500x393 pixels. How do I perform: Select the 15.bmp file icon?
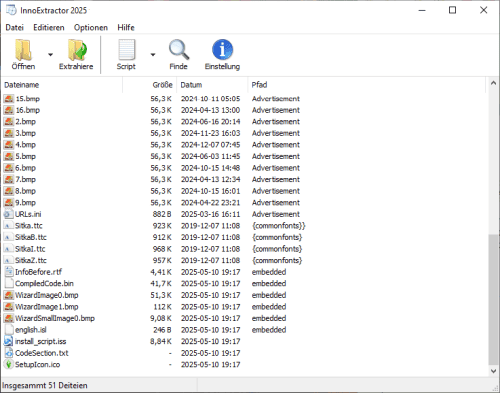[x=9, y=99]
